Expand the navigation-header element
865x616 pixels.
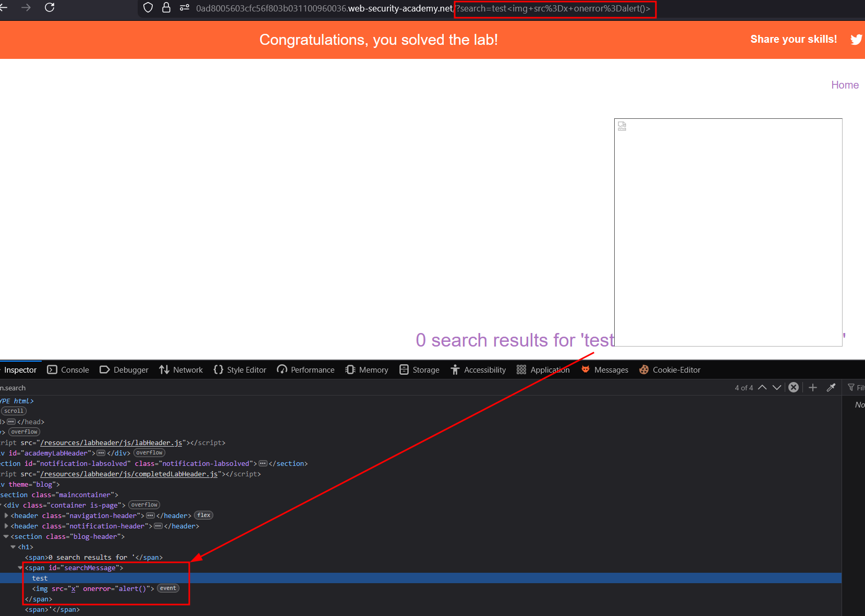point(6,515)
